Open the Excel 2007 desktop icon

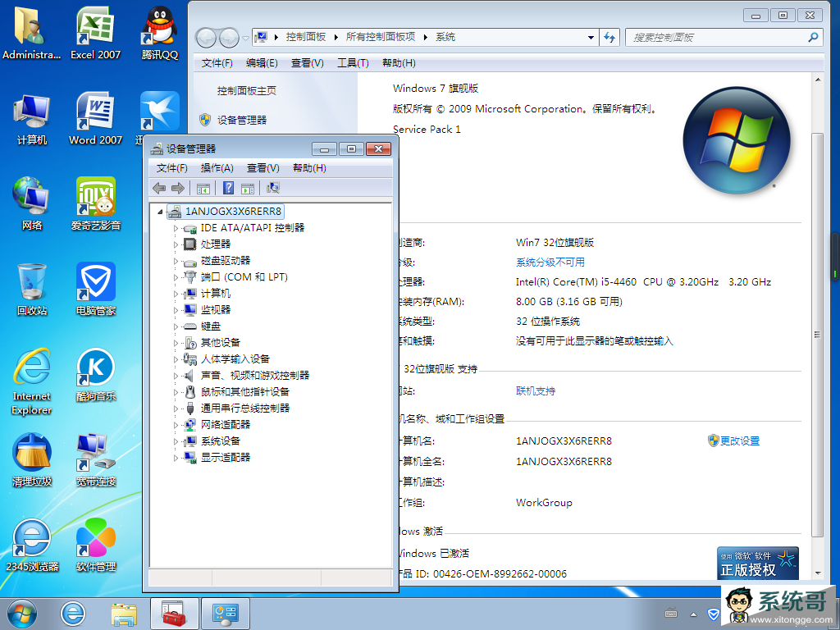(x=95, y=33)
